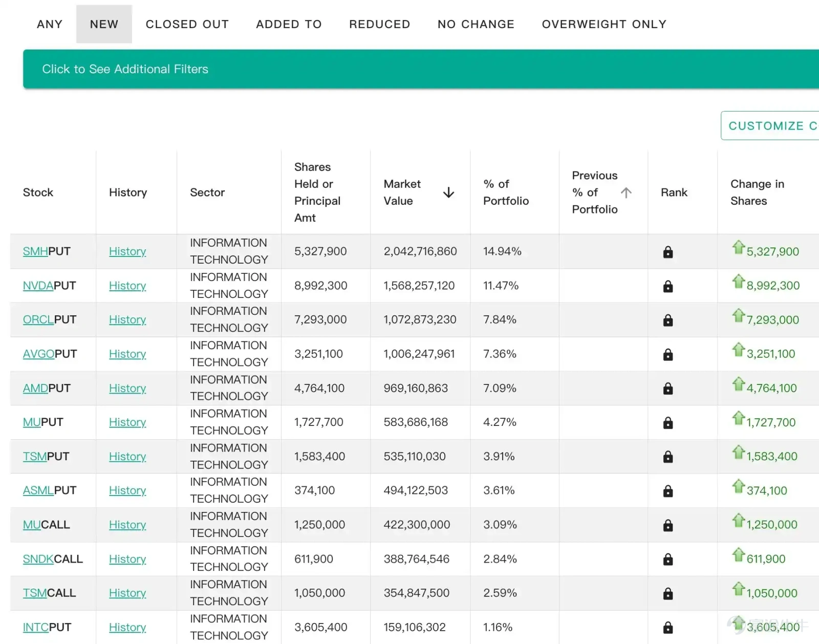Click the Rank lock icon for ORCL PUT

click(667, 320)
